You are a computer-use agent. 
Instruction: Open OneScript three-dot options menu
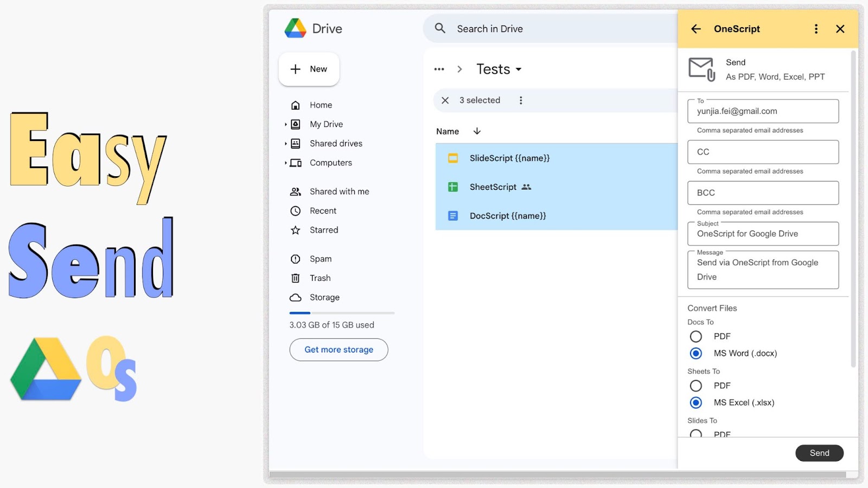(816, 29)
